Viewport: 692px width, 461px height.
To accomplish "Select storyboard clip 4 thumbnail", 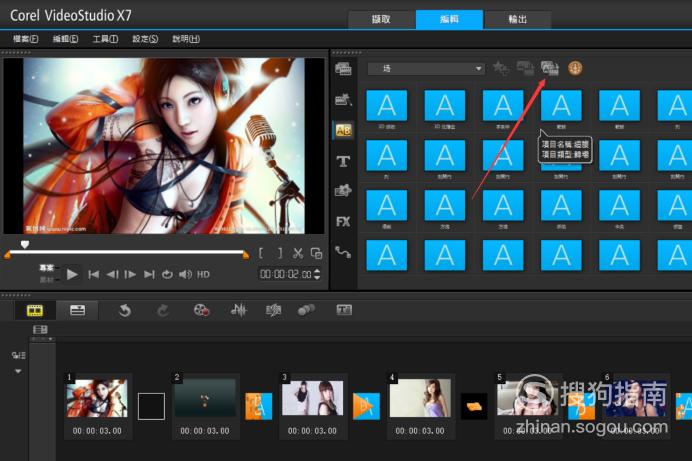I will point(420,398).
